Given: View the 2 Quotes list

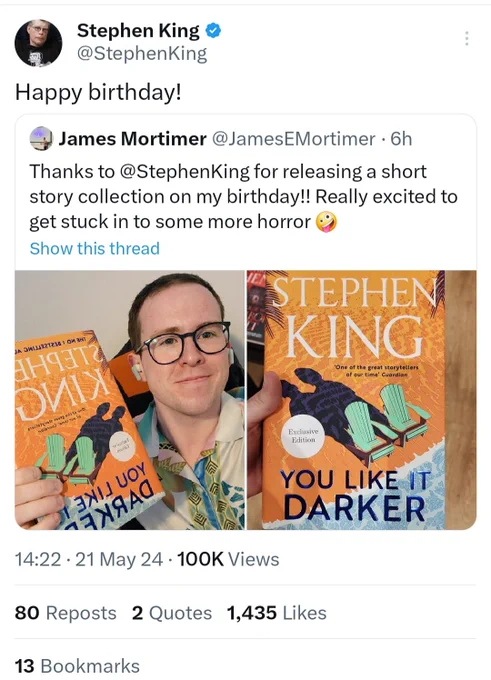Looking at the screenshot, I should (172, 613).
